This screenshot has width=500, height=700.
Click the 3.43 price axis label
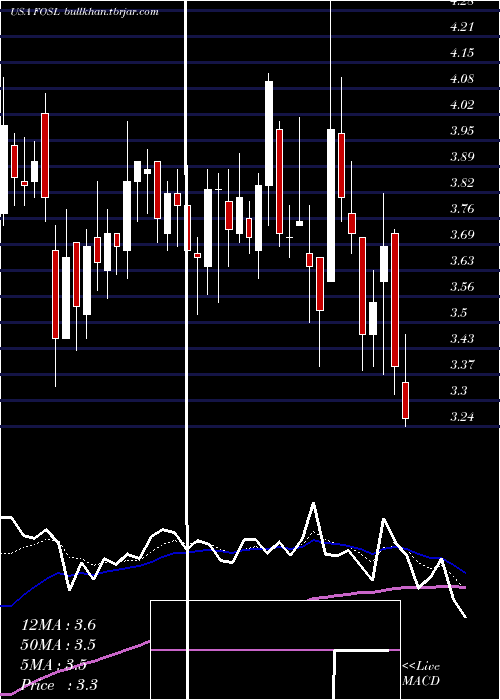[x=462, y=338]
